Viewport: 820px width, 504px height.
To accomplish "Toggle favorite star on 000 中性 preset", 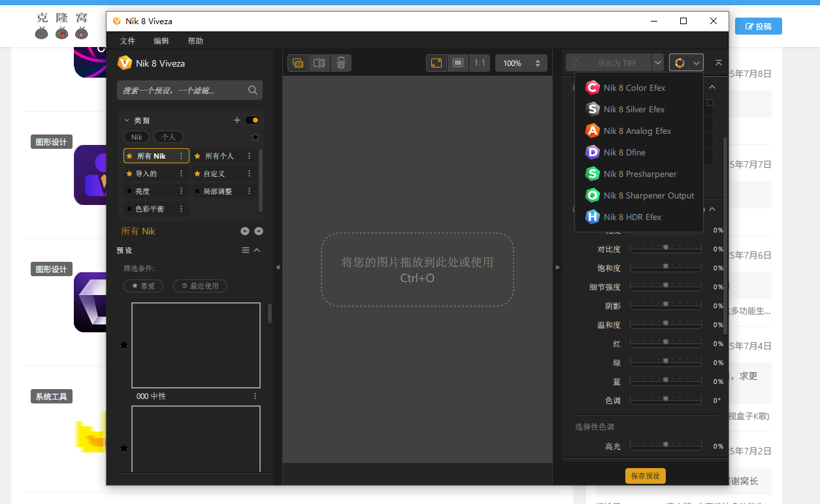I will pyautogui.click(x=124, y=345).
